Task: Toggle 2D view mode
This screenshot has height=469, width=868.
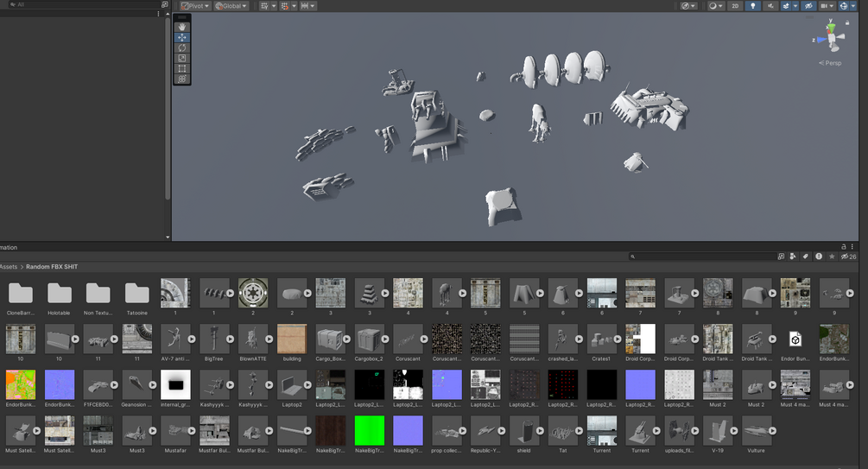Action: tap(735, 6)
